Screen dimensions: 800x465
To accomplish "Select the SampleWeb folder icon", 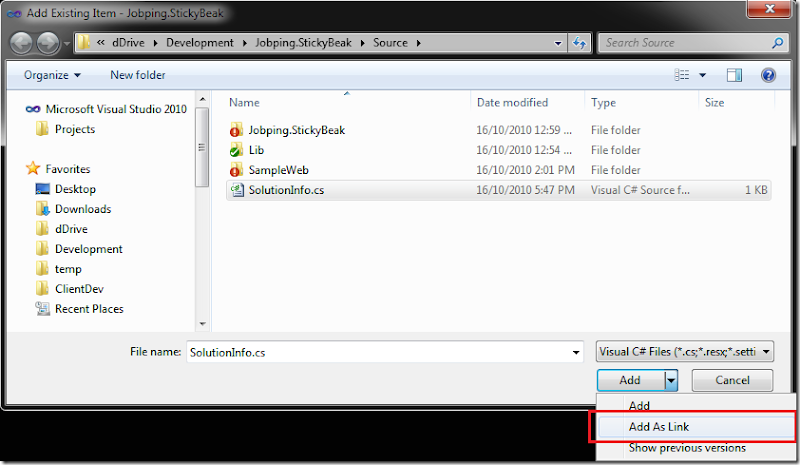I will [x=236, y=170].
